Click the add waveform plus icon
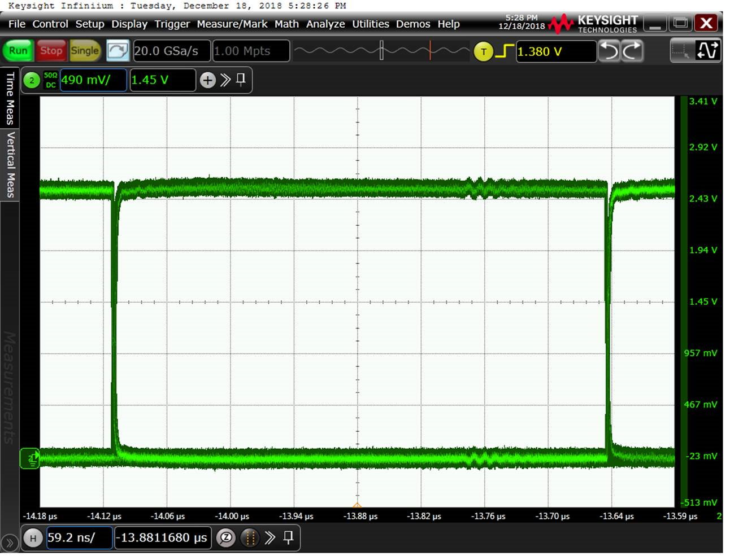The width and height of the screenshot is (730, 560). click(208, 80)
